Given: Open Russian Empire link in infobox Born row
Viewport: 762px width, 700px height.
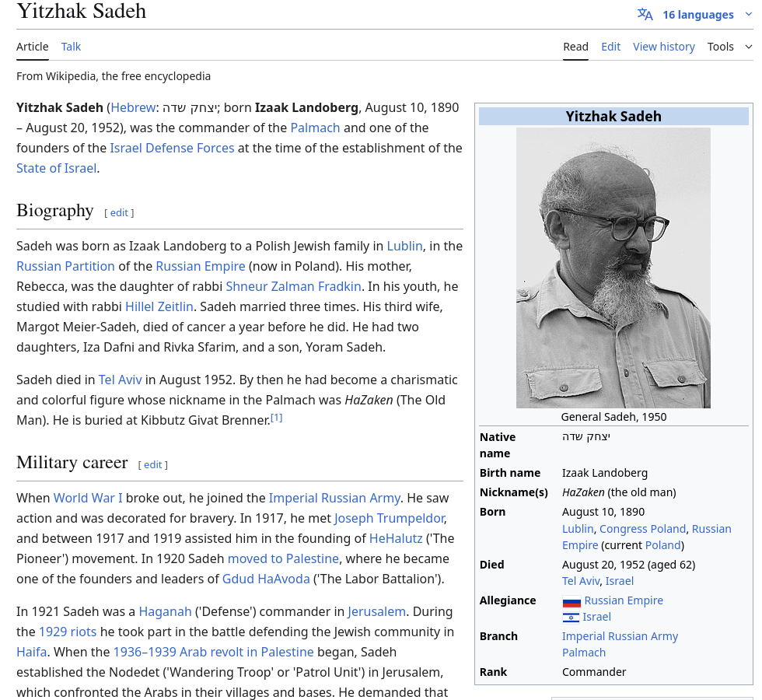Looking at the screenshot, I should pyautogui.click(x=711, y=529).
